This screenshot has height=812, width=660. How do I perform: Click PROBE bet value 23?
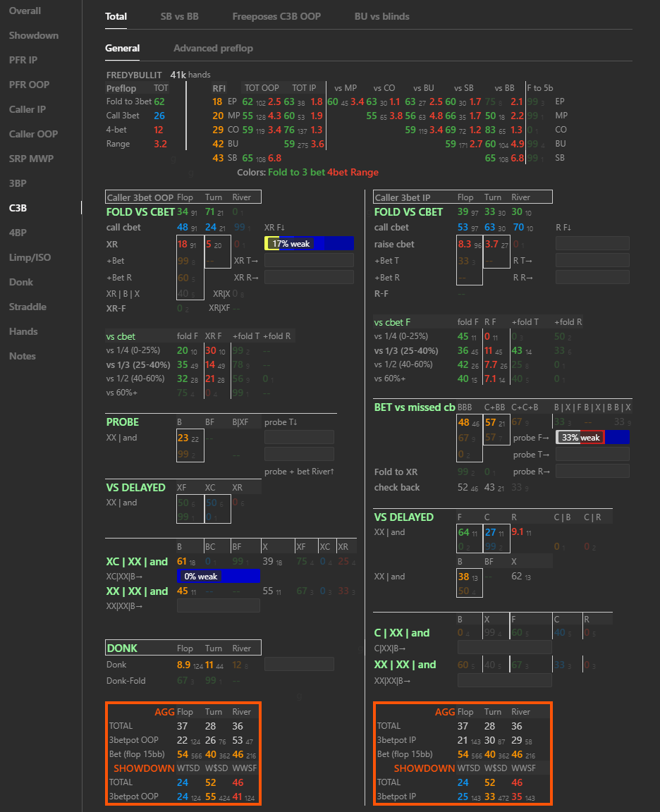click(x=183, y=438)
